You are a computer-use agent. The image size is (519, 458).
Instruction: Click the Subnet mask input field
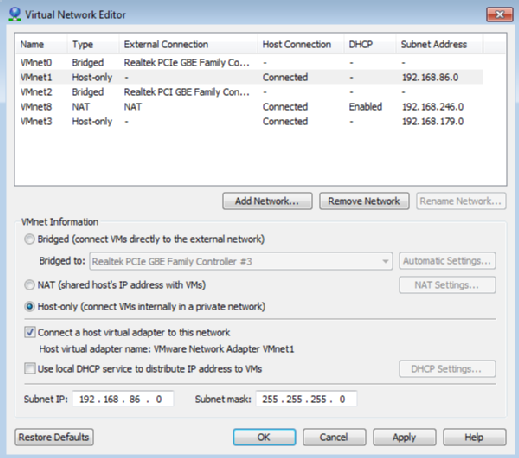[x=306, y=399]
